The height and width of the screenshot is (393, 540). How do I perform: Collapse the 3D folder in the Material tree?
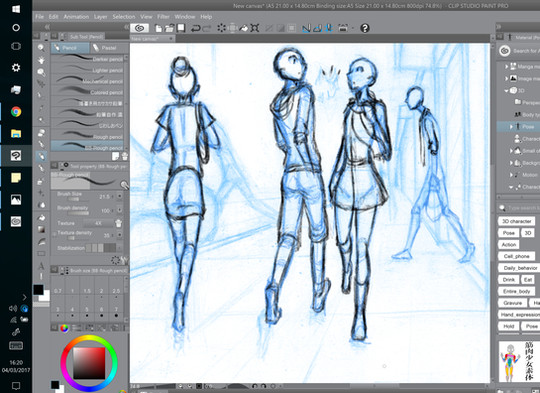point(507,91)
